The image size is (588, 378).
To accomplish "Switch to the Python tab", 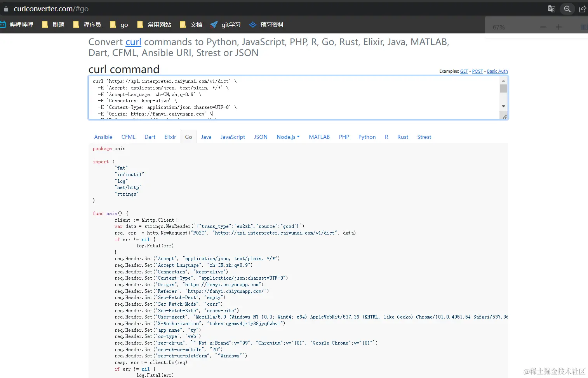I will point(367,136).
